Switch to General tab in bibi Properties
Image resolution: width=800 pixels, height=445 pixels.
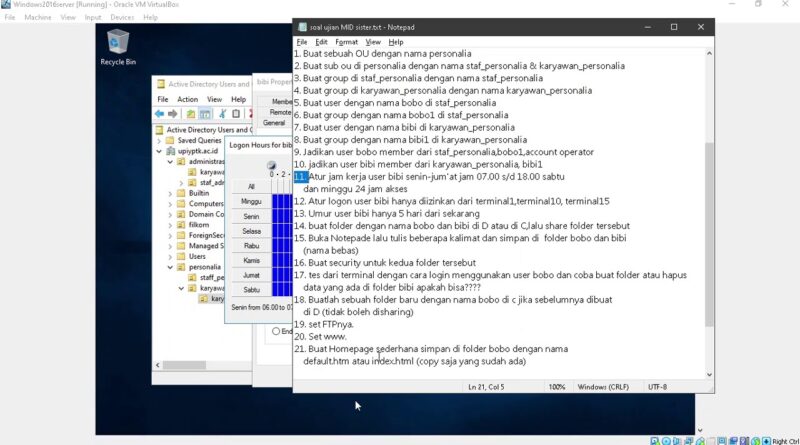tap(274, 123)
